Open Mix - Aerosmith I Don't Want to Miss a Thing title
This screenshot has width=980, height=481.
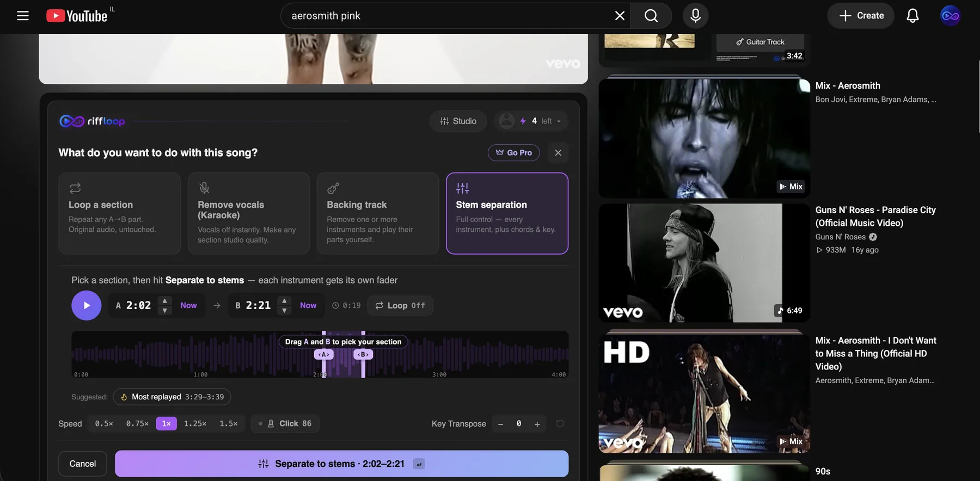876,353
